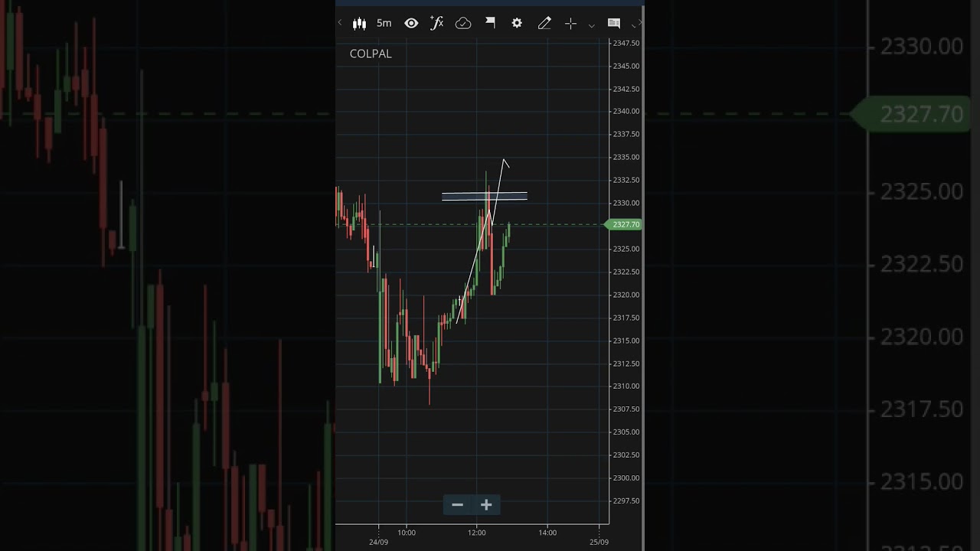Open chart settings gear

[517, 24]
